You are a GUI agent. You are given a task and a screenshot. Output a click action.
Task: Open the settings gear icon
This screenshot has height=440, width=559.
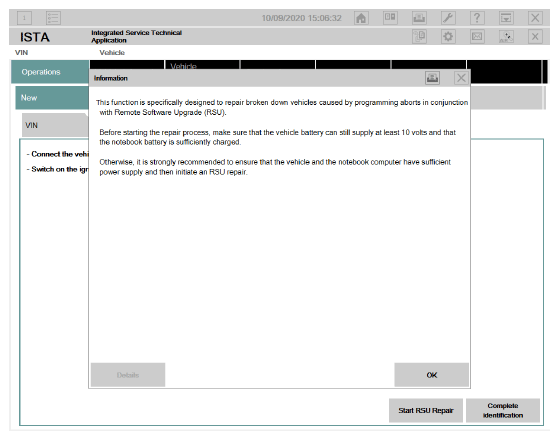click(x=448, y=36)
